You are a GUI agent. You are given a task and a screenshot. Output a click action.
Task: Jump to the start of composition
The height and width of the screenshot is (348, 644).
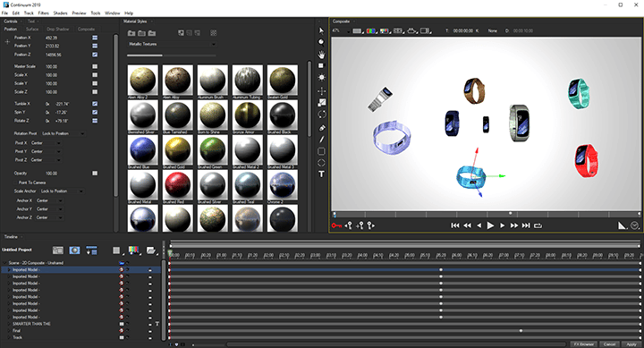coord(455,225)
